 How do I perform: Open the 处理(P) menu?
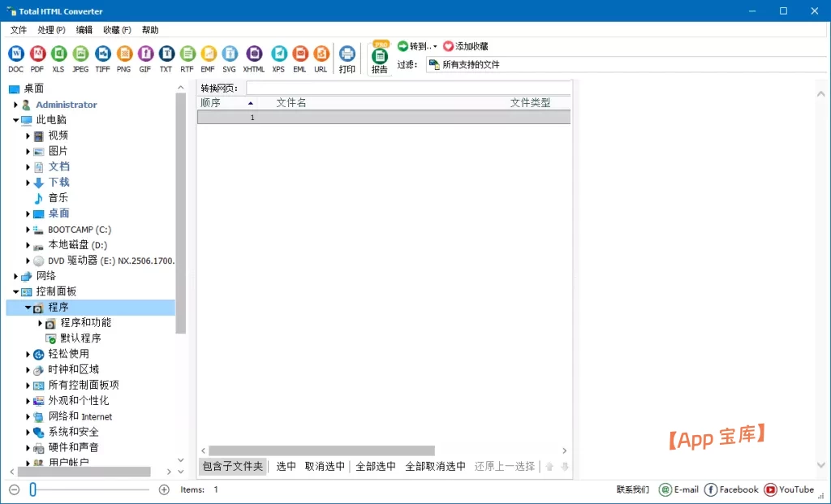tap(50, 30)
